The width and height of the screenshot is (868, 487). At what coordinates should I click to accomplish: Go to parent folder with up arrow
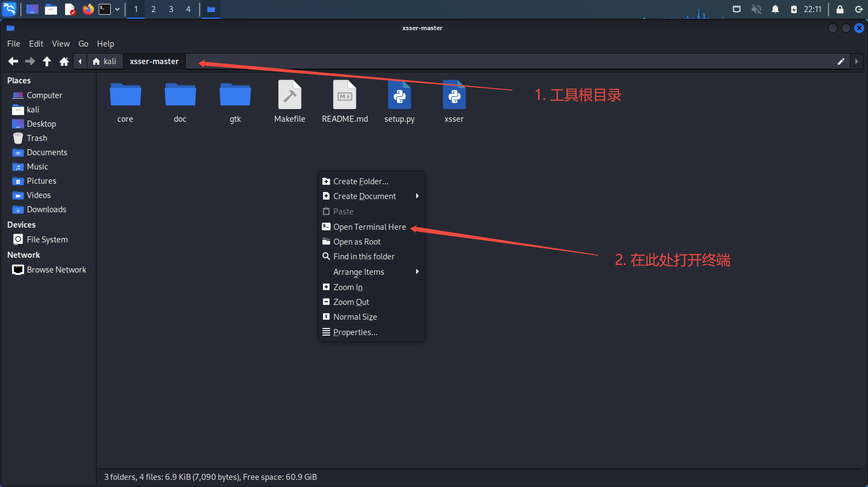click(47, 61)
